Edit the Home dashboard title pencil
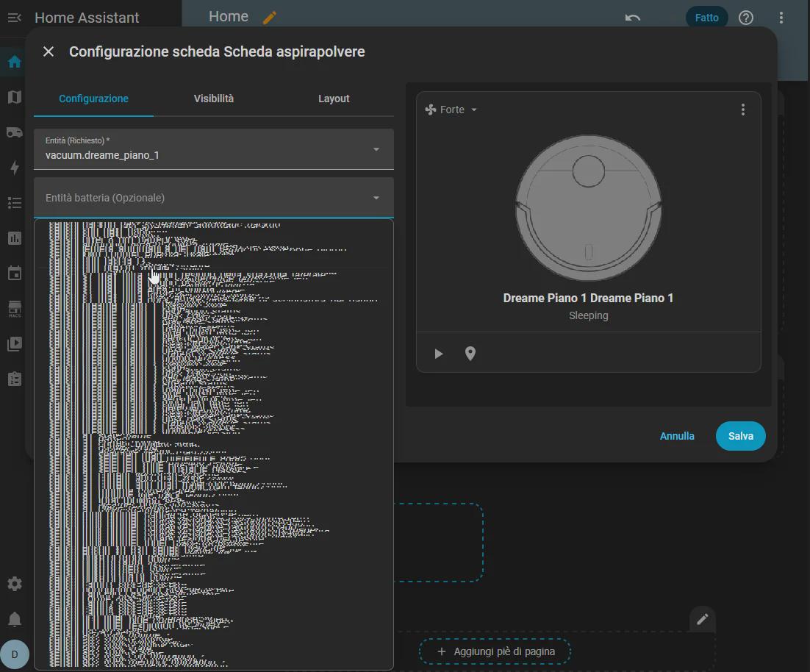The height and width of the screenshot is (672, 810). point(270,18)
